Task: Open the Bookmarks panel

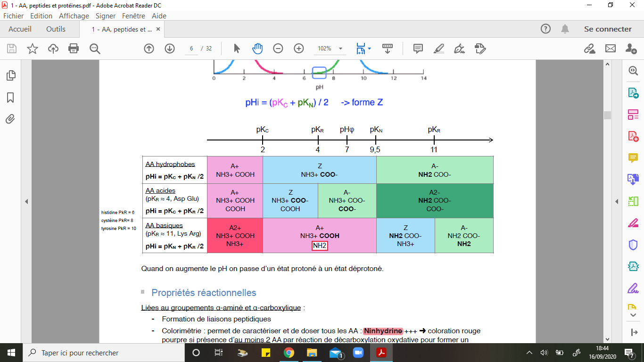Action: point(10,98)
